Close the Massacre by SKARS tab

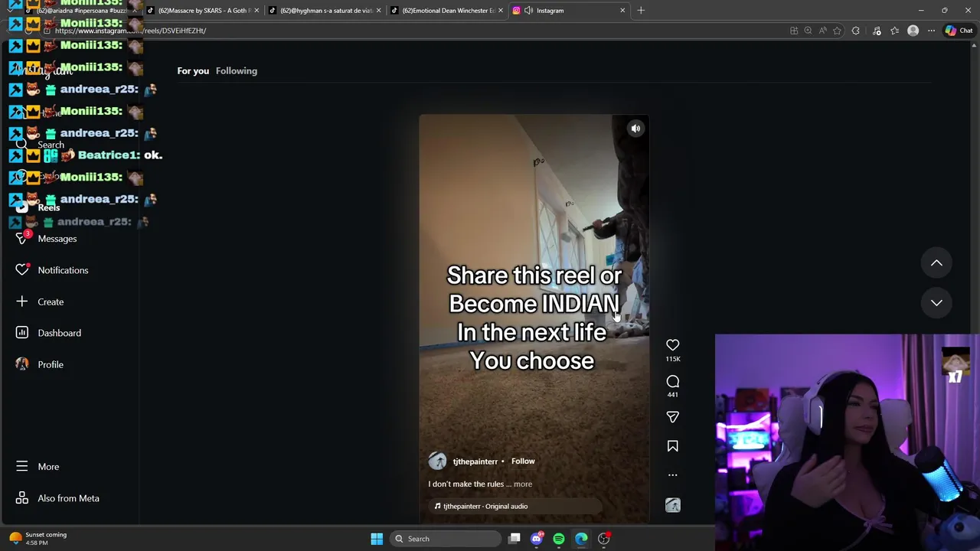tap(256, 11)
